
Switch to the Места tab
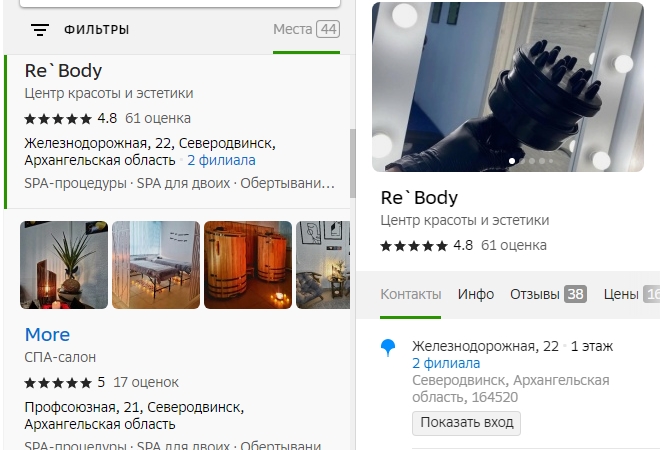pyautogui.click(x=306, y=29)
